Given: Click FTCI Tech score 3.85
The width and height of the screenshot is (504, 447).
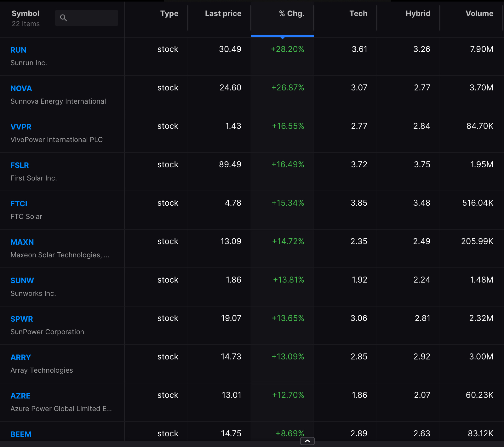Looking at the screenshot, I should click(x=359, y=203).
